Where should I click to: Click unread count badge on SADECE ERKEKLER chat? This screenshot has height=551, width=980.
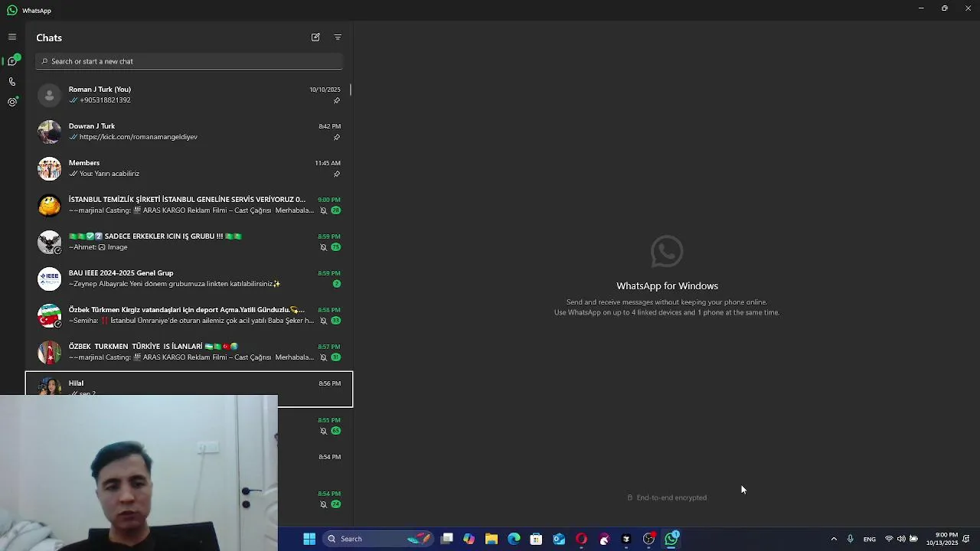click(336, 247)
